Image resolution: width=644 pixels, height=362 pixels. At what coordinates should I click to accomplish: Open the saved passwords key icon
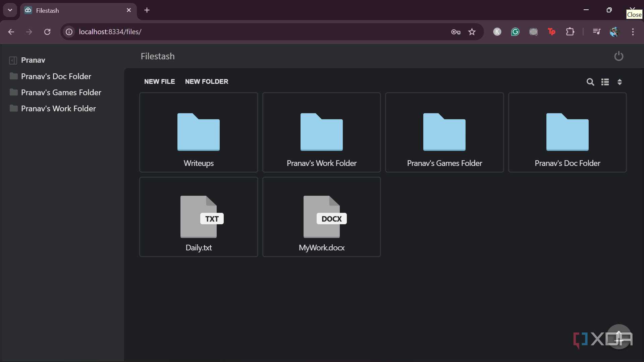455,32
